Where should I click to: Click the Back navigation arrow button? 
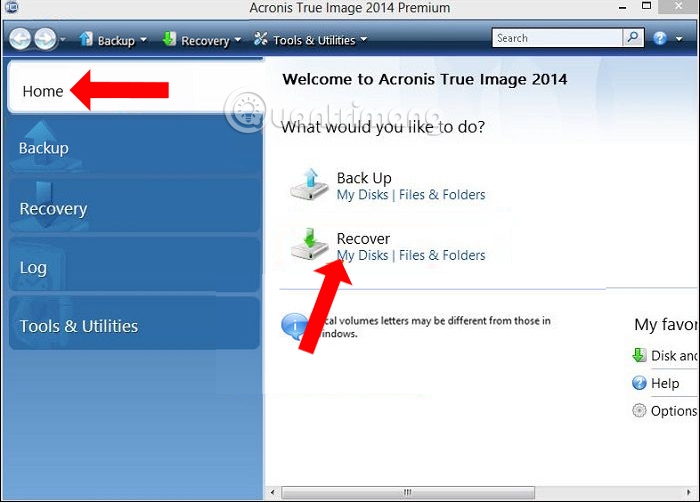[x=20, y=39]
